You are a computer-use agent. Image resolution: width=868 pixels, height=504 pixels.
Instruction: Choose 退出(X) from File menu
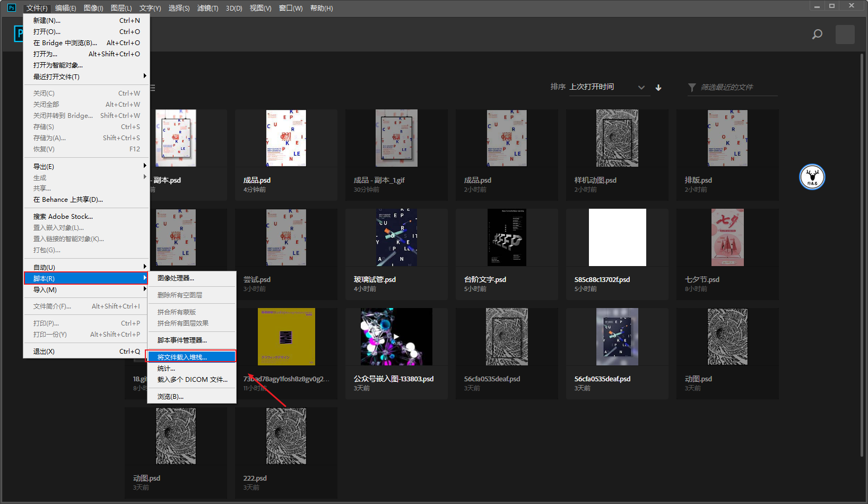point(86,351)
